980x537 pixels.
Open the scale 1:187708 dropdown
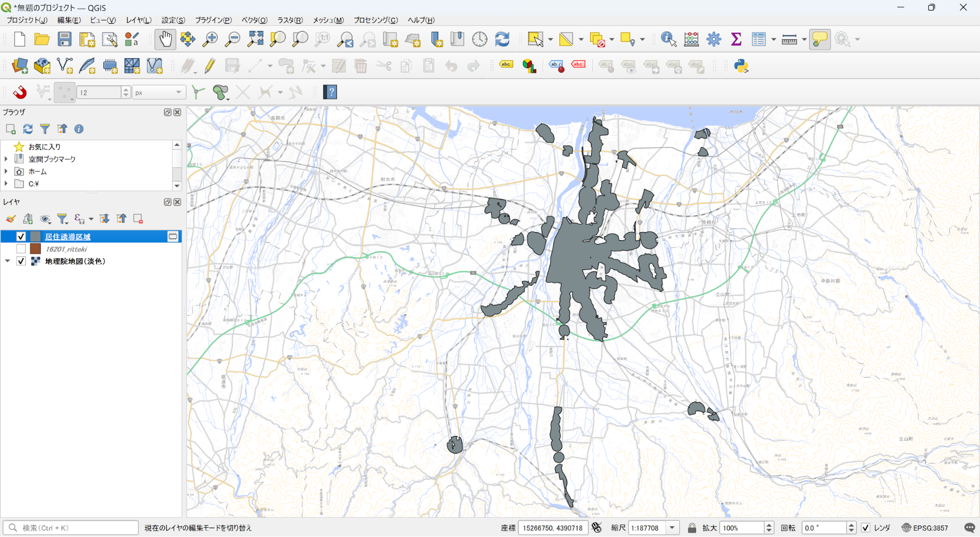click(x=672, y=528)
